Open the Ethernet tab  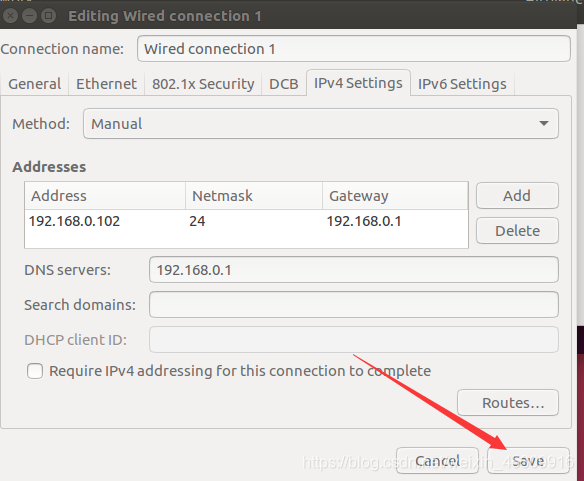(106, 84)
